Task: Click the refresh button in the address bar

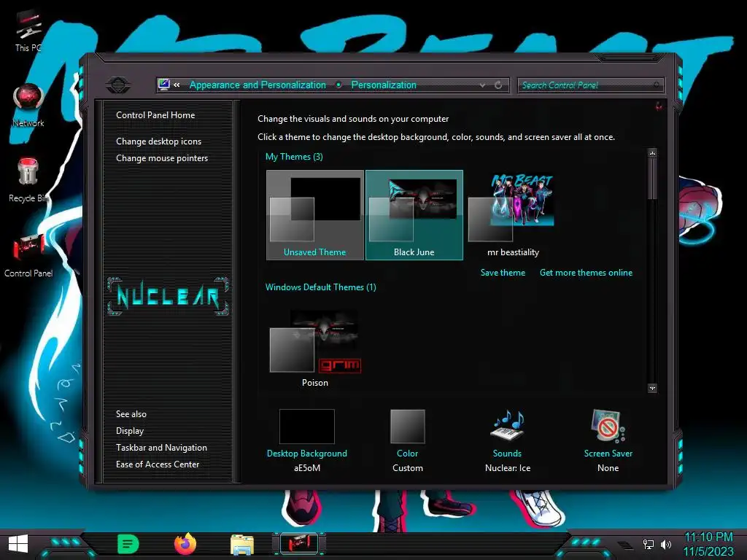Action: click(x=498, y=85)
